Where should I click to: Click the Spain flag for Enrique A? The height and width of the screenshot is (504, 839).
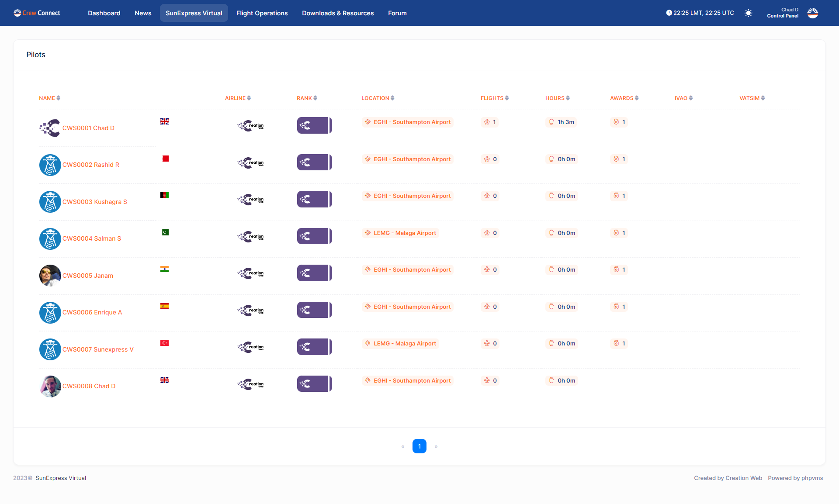pos(164,306)
